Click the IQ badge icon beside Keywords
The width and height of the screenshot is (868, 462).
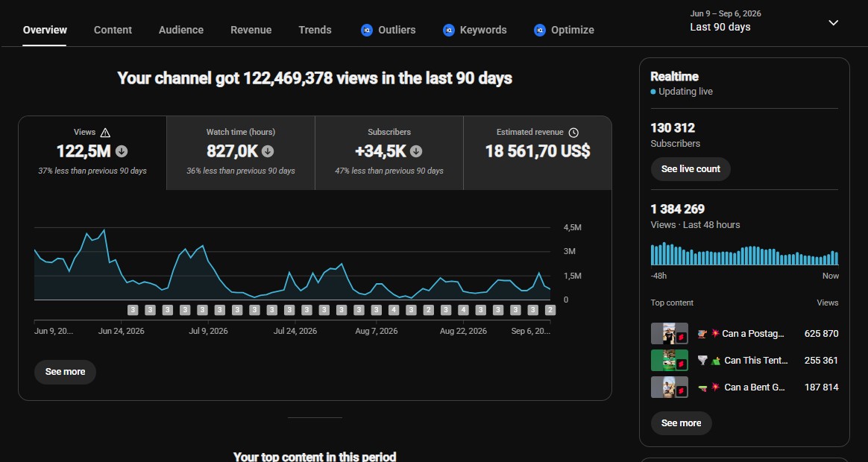pos(449,31)
